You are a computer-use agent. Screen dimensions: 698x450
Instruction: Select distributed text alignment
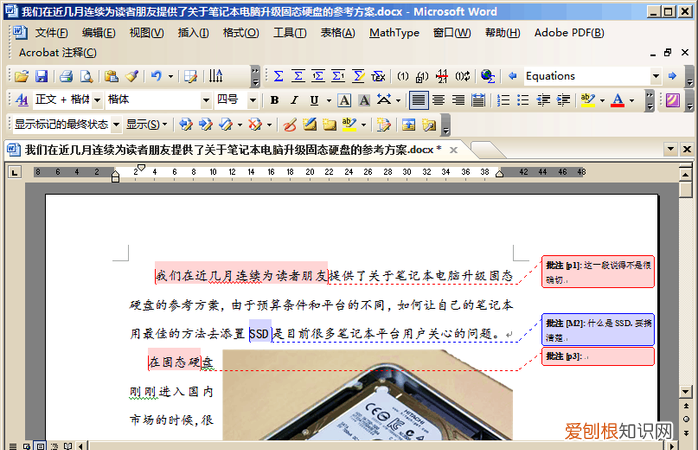point(478,100)
